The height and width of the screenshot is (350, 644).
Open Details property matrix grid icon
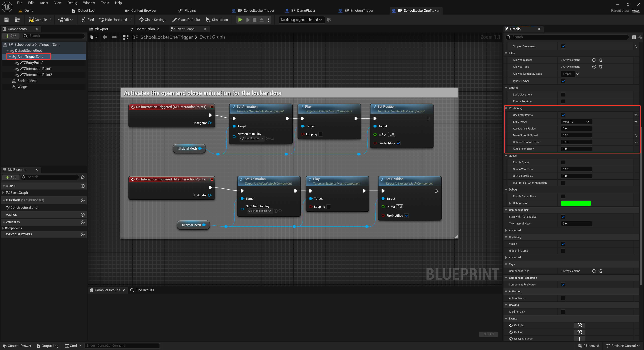[634, 37]
